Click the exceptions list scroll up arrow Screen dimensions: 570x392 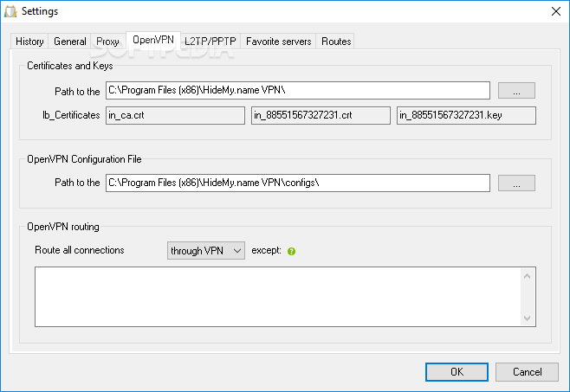(527, 276)
